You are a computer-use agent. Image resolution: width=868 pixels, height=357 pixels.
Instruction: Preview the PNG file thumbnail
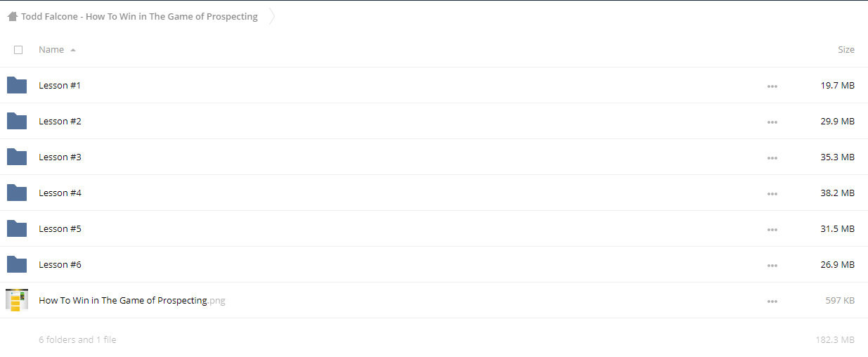point(17,300)
